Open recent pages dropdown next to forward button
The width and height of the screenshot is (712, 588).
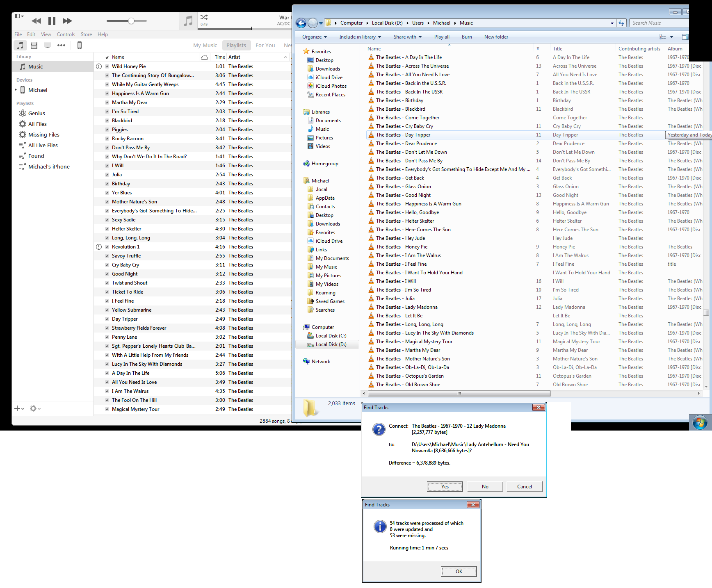(x=321, y=23)
